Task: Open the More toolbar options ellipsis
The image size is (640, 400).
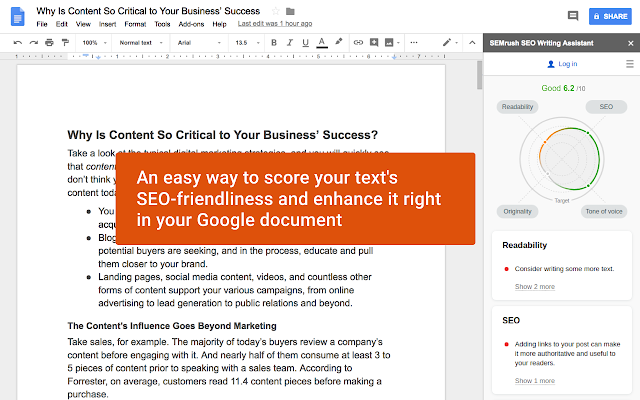Action: click(414, 42)
